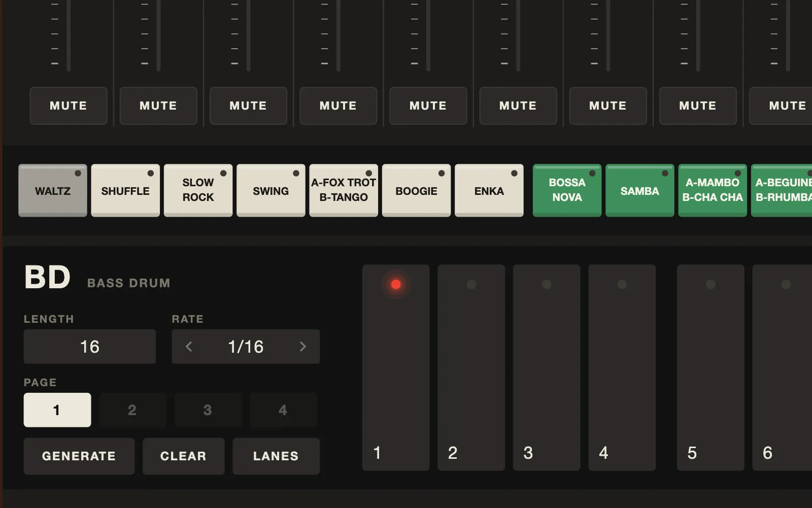812x508 pixels.
Task: Switch to pattern page 2
Action: pos(132,410)
